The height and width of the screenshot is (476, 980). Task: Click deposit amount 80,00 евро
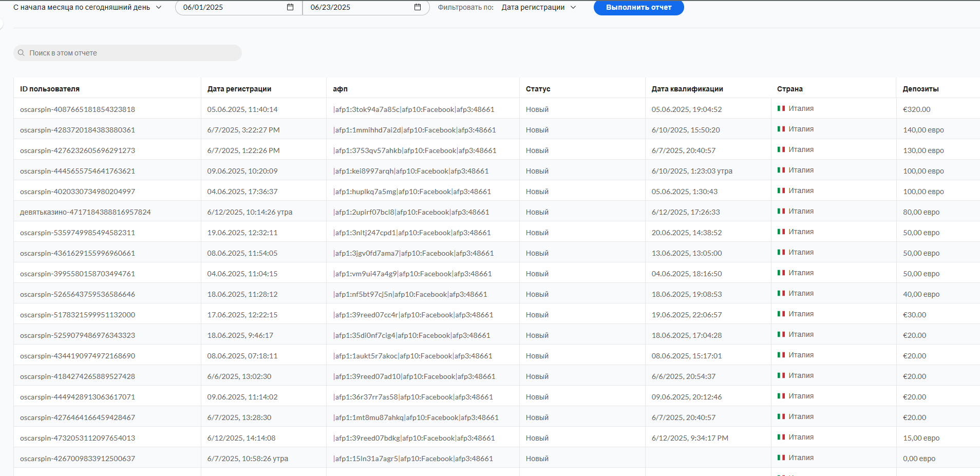pyautogui.click(x=921, y=212)
